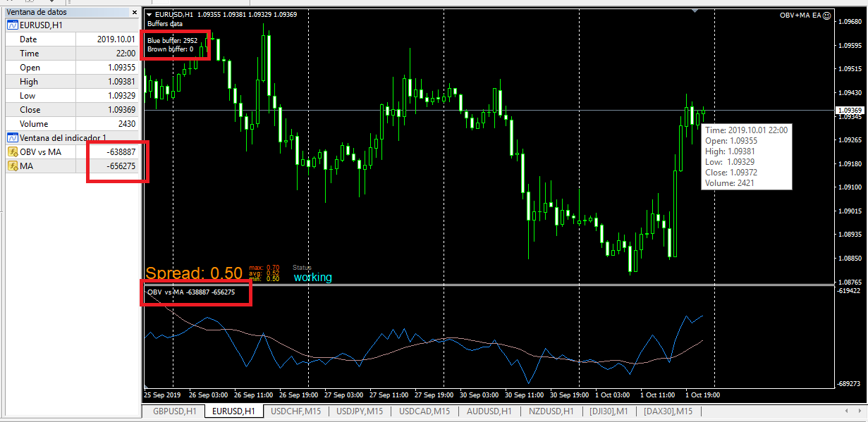Click the chart icon beside EURUSD,H1 in data window
The height and width of the screenshot is (422, 868).
coord(13,25)
